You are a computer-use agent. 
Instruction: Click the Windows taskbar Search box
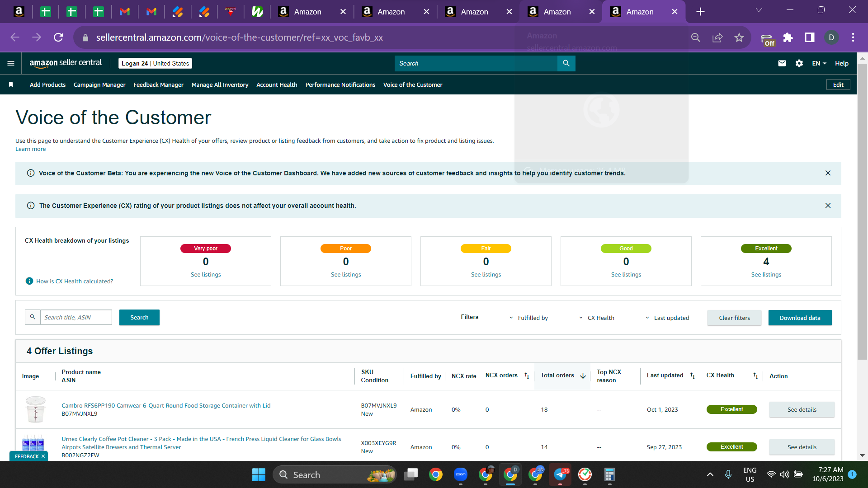335,474
